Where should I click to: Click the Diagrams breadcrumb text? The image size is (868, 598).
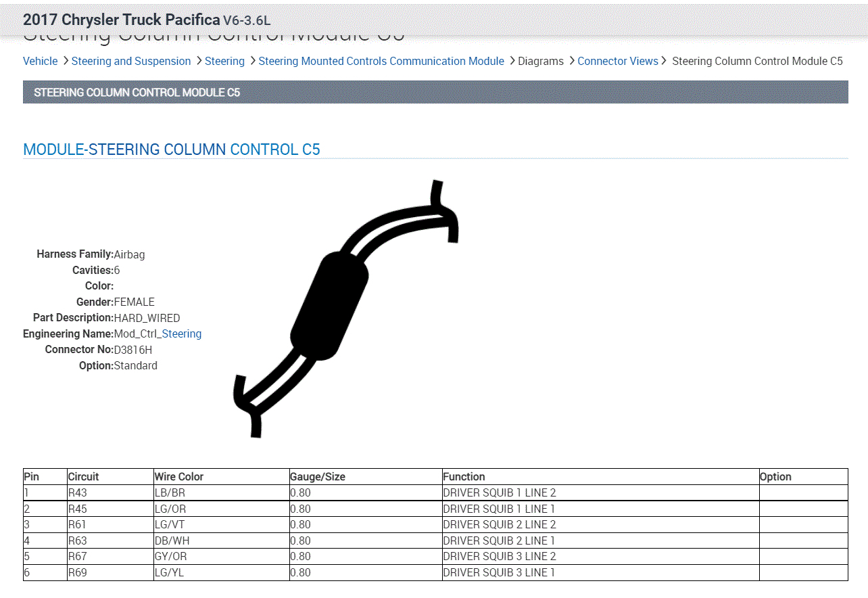point(541,61)
